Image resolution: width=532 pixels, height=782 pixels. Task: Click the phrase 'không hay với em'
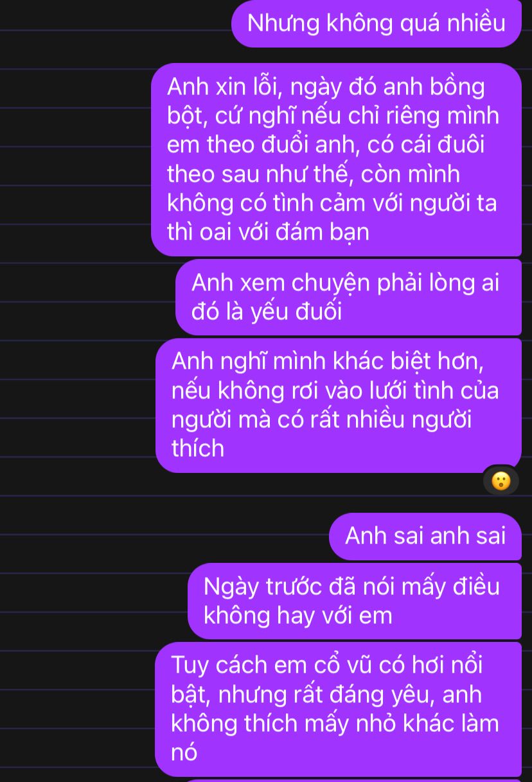(x=297, y=616)
